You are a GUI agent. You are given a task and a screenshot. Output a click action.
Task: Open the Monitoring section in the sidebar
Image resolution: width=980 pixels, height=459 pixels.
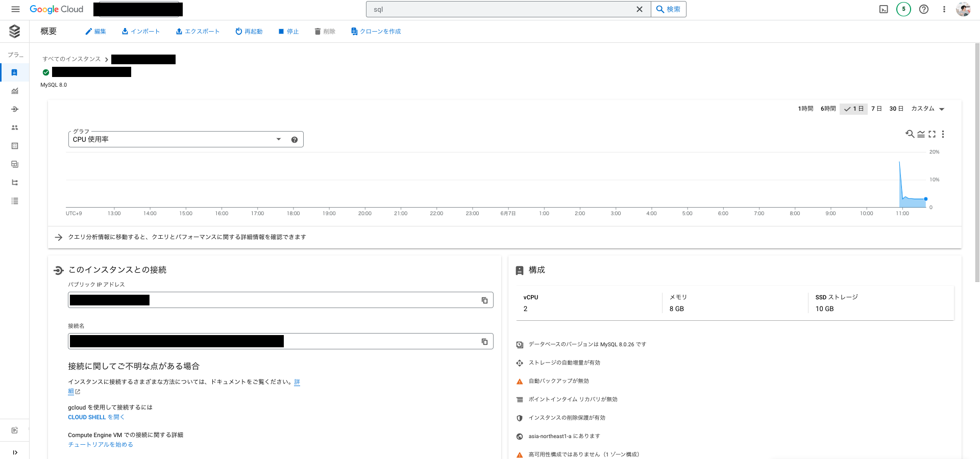click(x=15, y=91)
